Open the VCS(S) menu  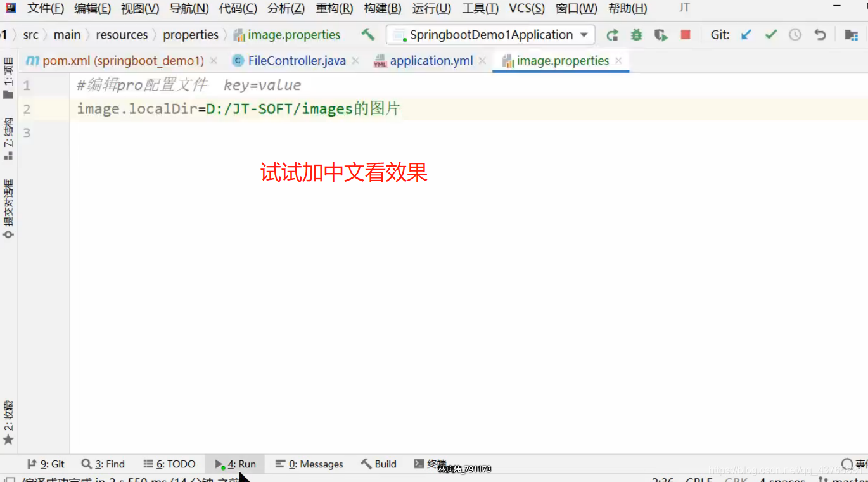527,8
